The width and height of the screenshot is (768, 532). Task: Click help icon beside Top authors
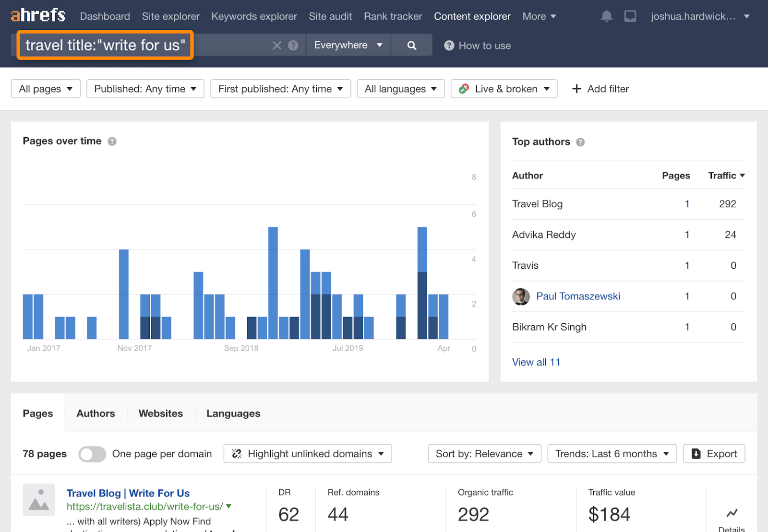[580, 142]
